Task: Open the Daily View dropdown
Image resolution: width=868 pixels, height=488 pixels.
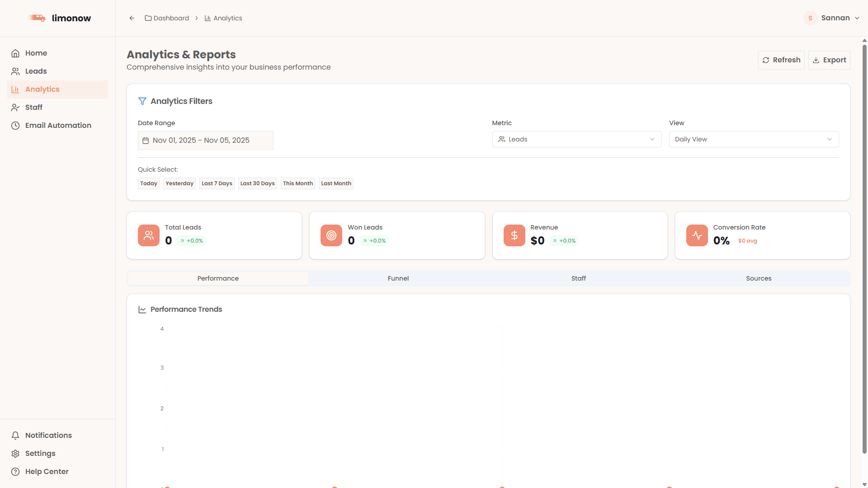Action: (753, 139)
